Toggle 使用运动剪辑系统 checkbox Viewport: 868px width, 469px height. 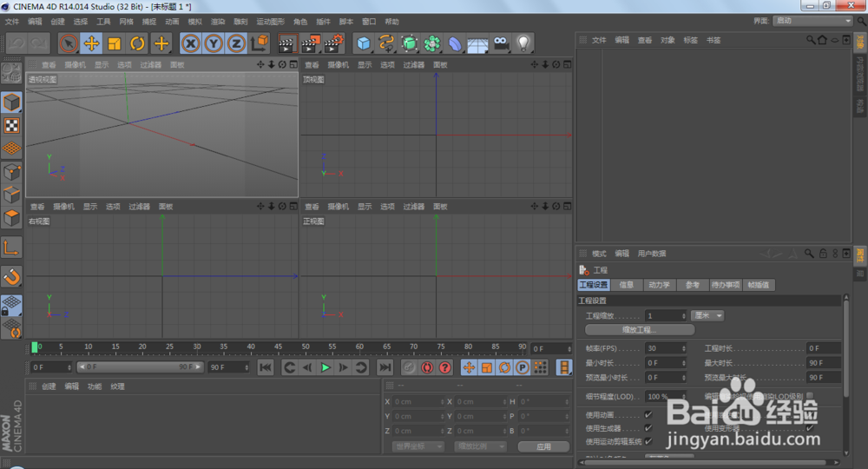(648, 440)
